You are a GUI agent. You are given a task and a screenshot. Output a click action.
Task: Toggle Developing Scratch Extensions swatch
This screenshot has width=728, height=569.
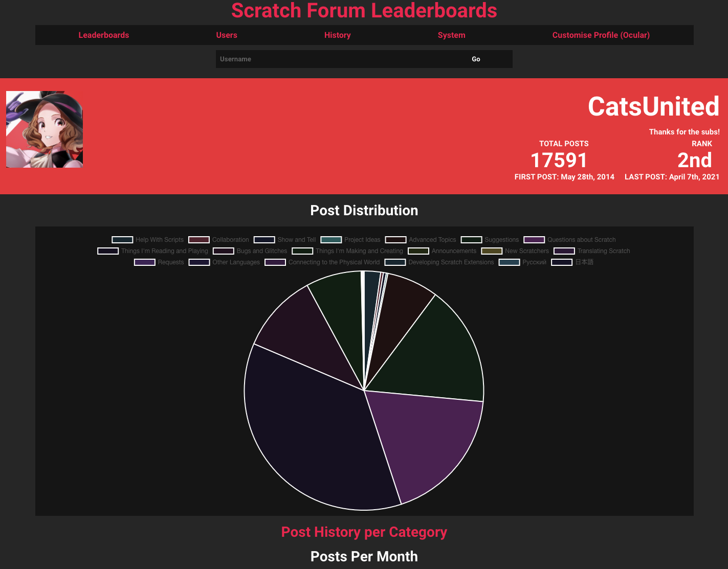395,262
